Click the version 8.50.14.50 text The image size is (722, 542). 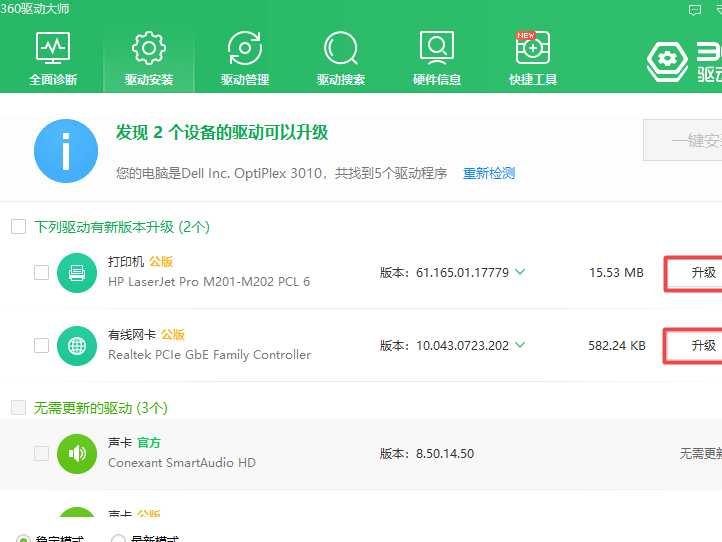[x=445, y=454]
